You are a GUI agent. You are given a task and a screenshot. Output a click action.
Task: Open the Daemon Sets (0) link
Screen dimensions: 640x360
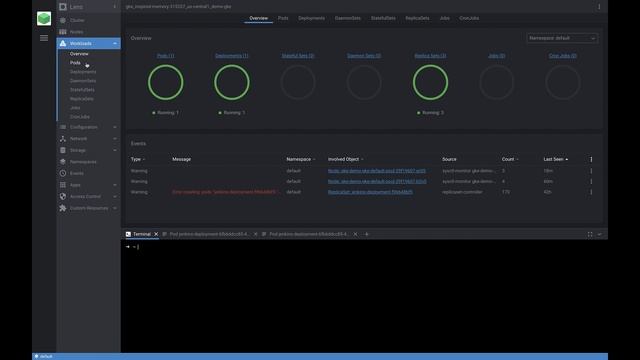coord(364,56)
